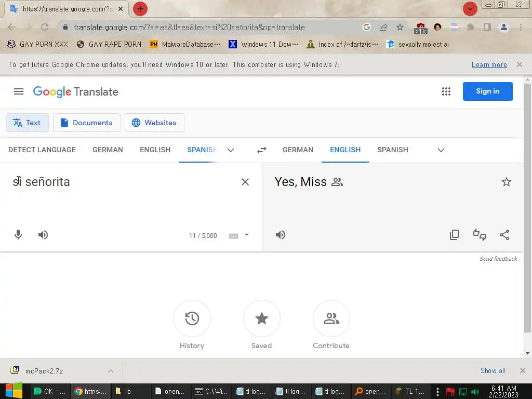Listen to the English translation
The image size is (532, 399).
pyautogui.click(x=281, y=235)
